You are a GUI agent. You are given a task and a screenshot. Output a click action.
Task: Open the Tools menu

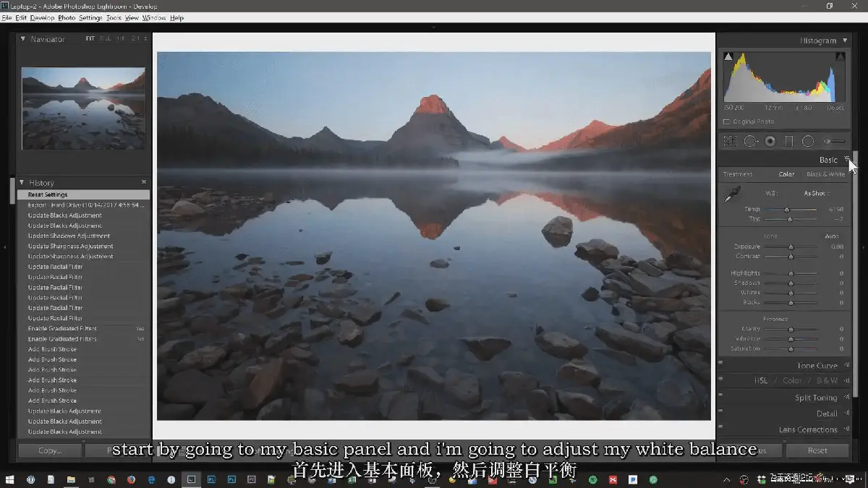point(114,17)
